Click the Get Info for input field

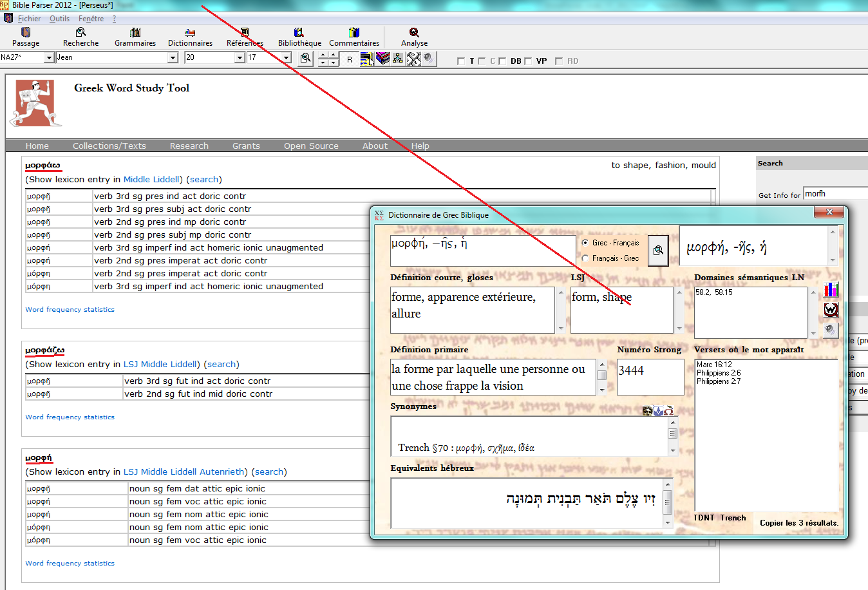[835, 194]
